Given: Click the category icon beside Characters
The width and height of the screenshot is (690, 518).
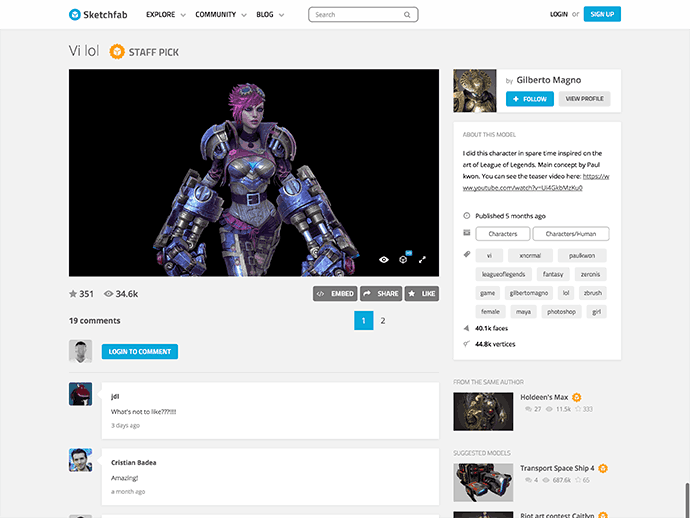Looking at the screenshot, I should pyautogui.click(x=467, y=232).
